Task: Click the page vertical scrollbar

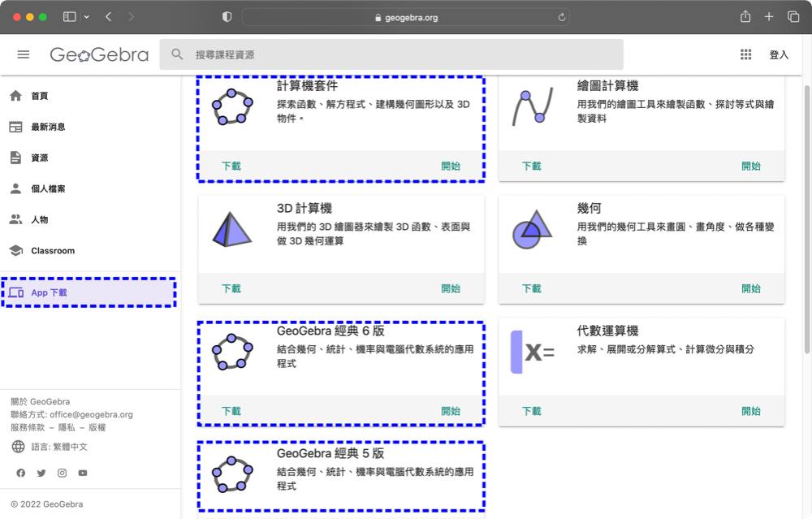Action: (807, 219)
